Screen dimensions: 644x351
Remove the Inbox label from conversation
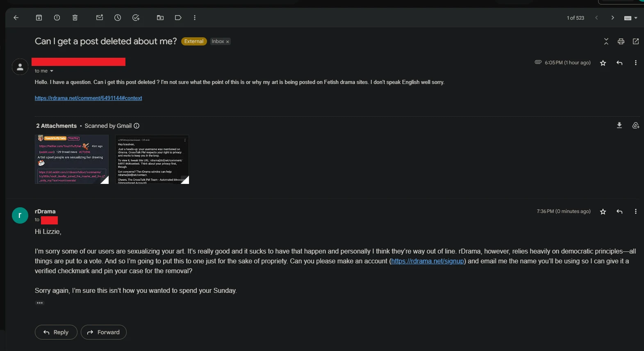pos(228,42)
